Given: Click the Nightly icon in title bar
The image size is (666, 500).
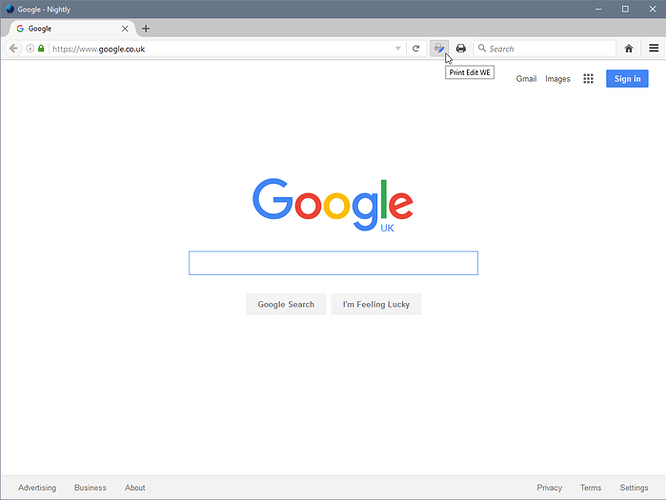Looking at the screenshot, I should pos(10,9).
